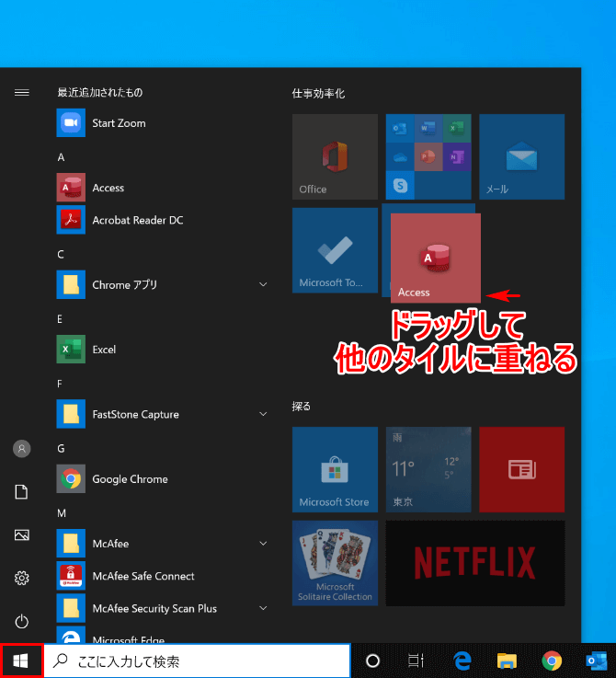This screenshot has height=678, width=616.
Task: Open McAfee Safe Connect
Action: 162,576
